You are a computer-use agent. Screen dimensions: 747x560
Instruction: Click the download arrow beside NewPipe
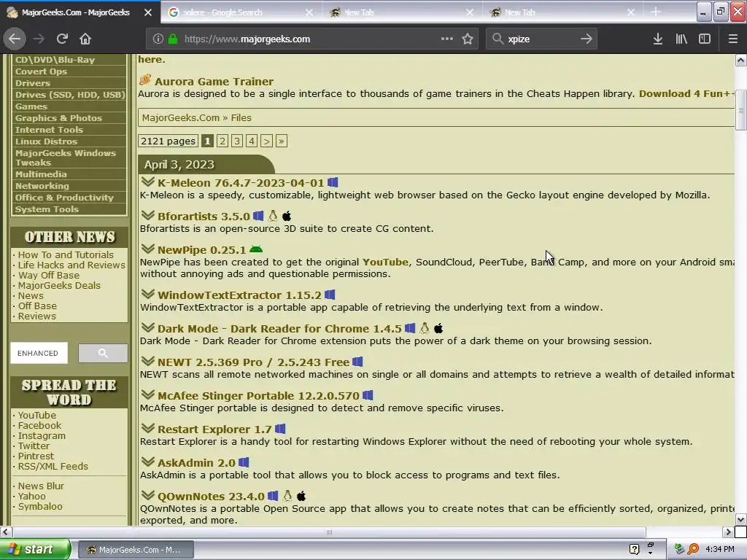point(147,249)
